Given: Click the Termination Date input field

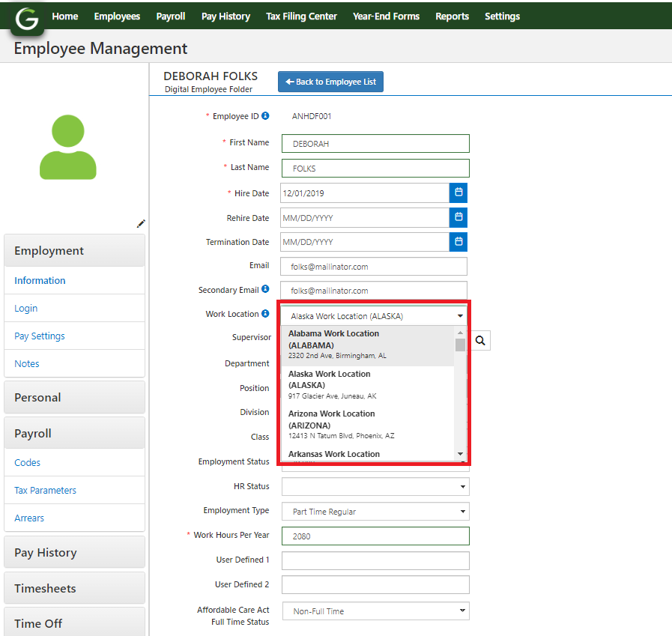Looking at the screenshot, I should (x=365, y=242).
